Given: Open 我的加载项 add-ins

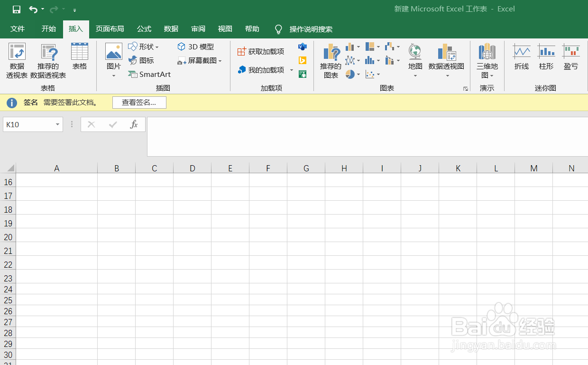Looking at the screenshot, I should tap(261, 70).
